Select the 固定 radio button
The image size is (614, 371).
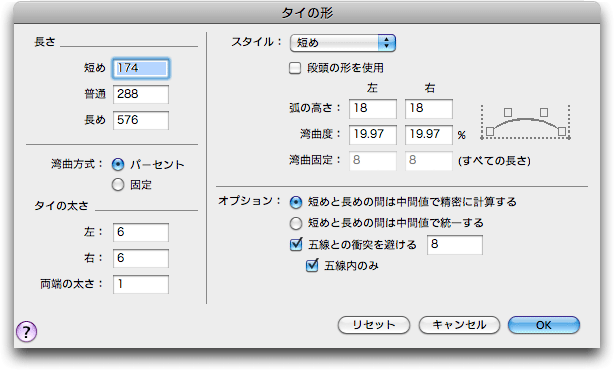coord(118,185)
